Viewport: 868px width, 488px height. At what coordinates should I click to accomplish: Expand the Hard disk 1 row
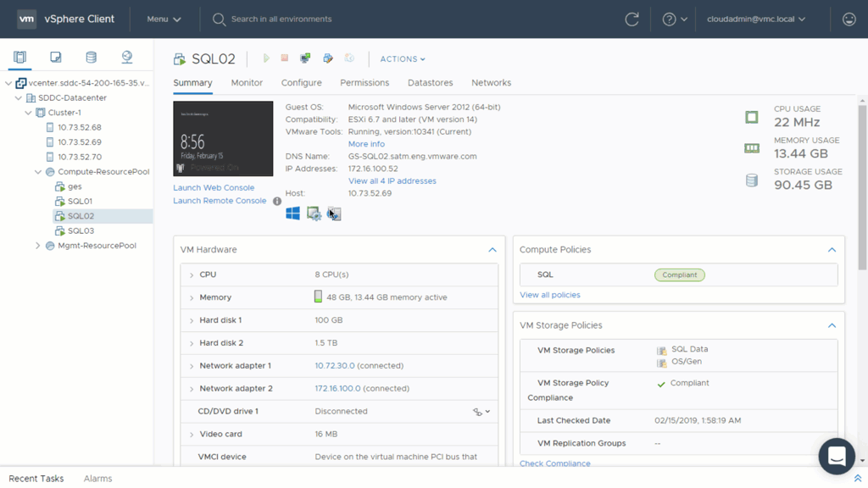192,320
